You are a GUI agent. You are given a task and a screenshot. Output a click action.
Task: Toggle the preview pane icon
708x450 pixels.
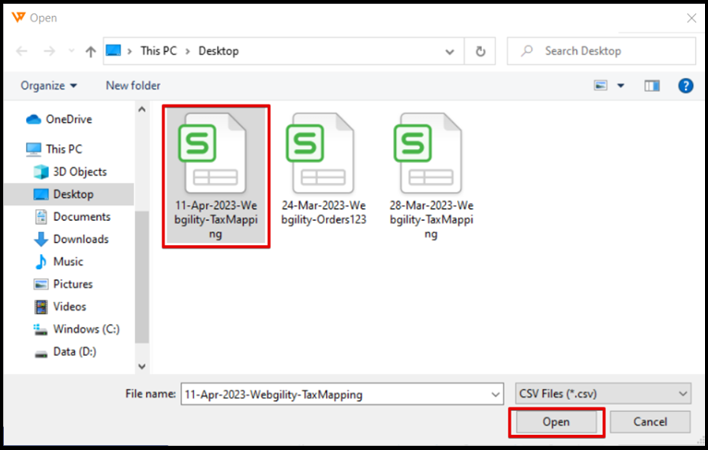[x=654, y=86]
